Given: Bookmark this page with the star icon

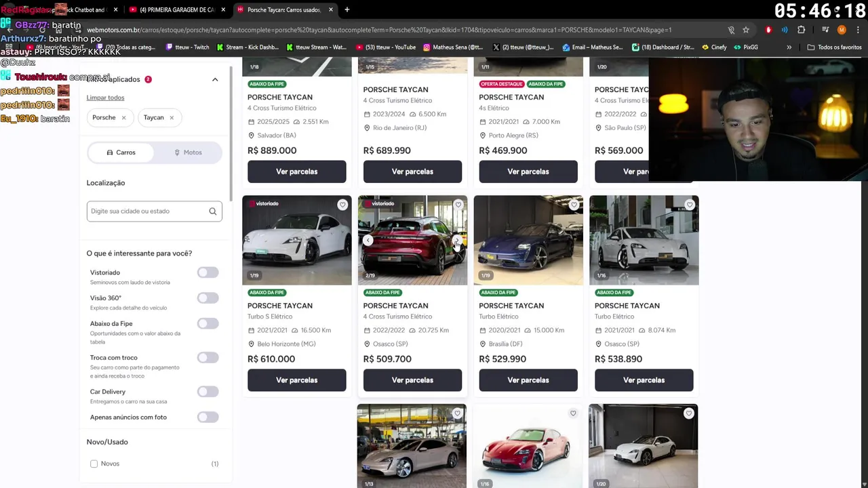Looking at the screenshot, I should pos(746,30).
